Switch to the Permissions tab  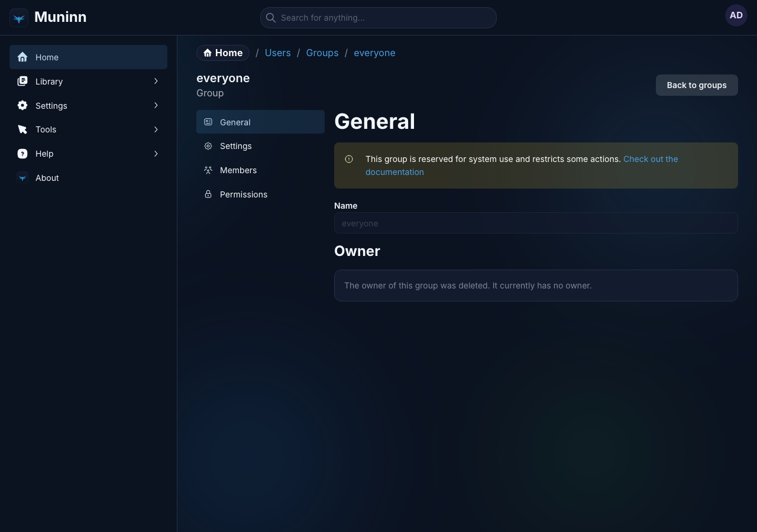pos(260,194)
